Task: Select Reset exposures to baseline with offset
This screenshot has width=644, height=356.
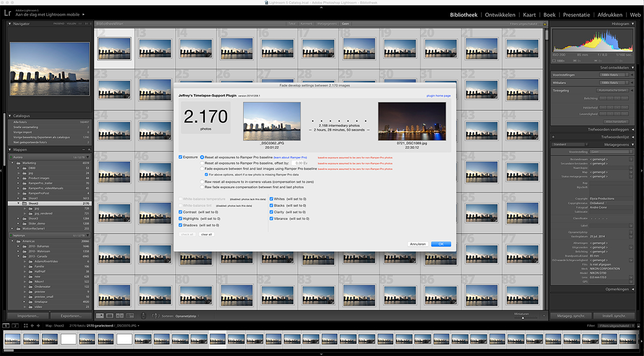Action: [202, 163]
